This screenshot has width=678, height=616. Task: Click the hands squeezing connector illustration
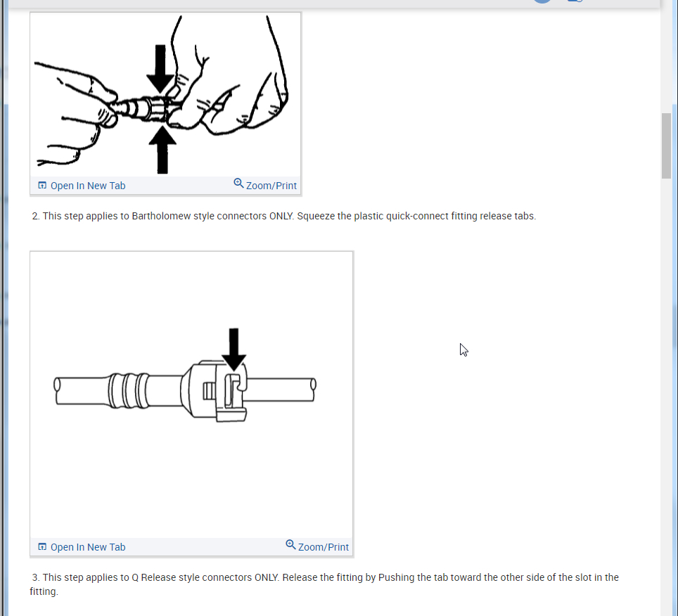point(165,95)
